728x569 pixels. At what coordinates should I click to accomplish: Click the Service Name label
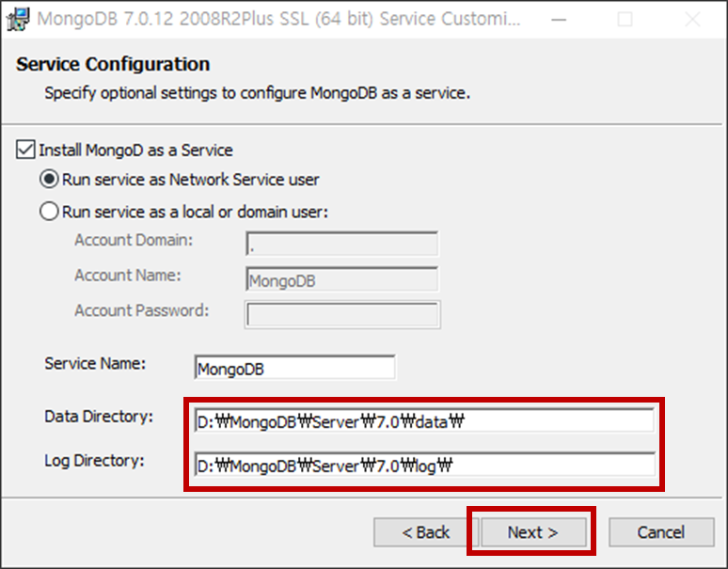pyautogui.click(x=95, y=363)
